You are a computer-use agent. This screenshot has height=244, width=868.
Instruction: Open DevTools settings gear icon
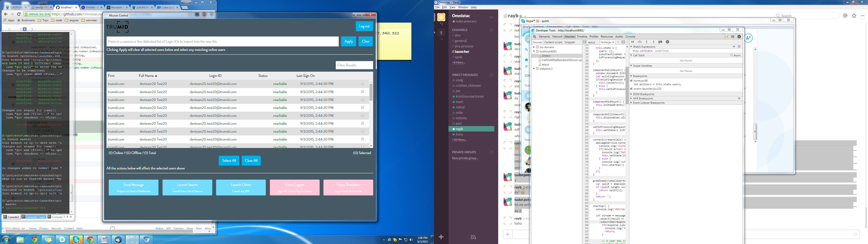click(x=739, y=37)
